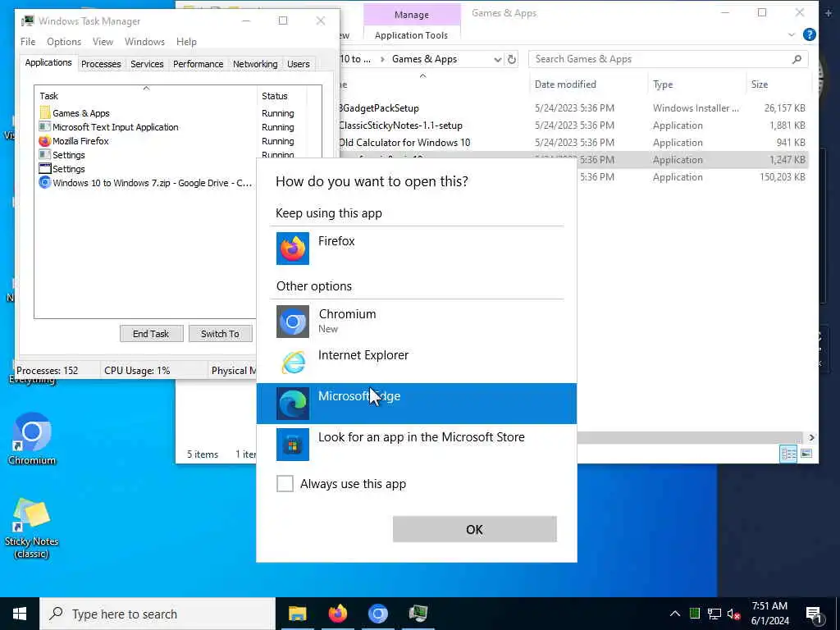Switch Explorer to large icons view
Image resolution: width=840 pixels, height=630 pixels.
806,454
